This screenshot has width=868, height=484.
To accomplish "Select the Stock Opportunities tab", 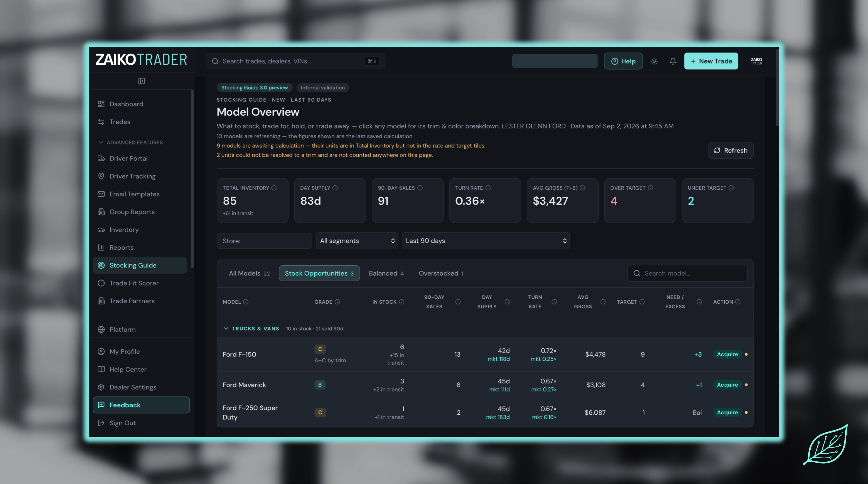I will coord(319,273).
